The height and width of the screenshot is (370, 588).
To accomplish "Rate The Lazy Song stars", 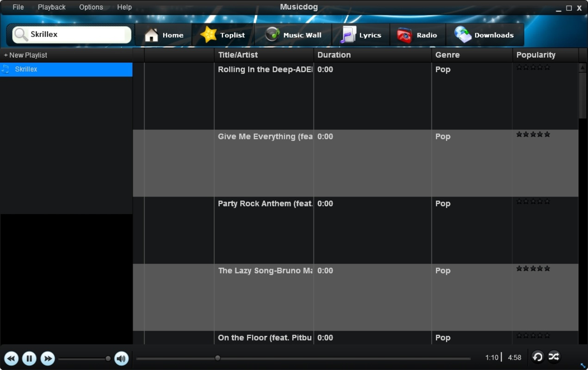I will pyautogui.click(x=533, y=268).
